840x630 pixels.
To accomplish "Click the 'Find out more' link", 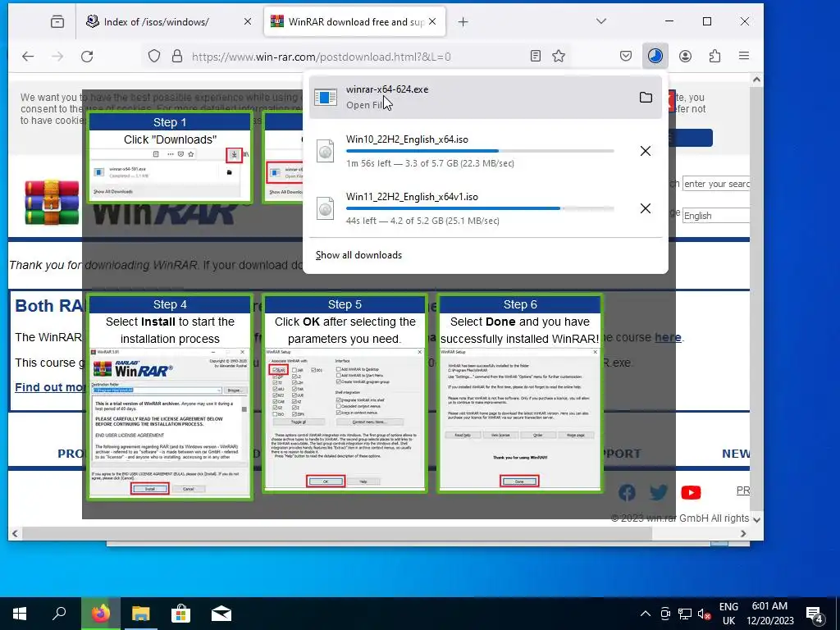I will click(x=50, y=387).
